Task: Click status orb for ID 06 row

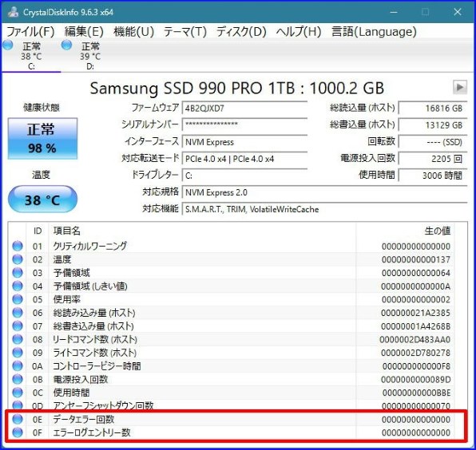Action: pyautogui.click(x=18, y=313)
